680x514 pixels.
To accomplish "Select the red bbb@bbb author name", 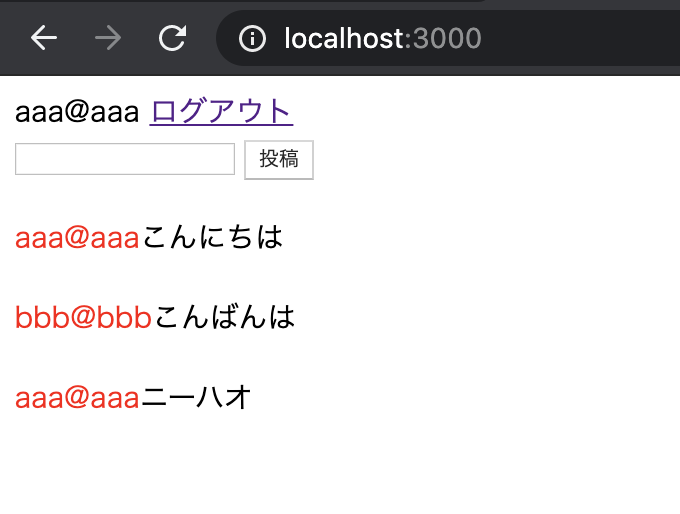I will [x=83, y=318].
